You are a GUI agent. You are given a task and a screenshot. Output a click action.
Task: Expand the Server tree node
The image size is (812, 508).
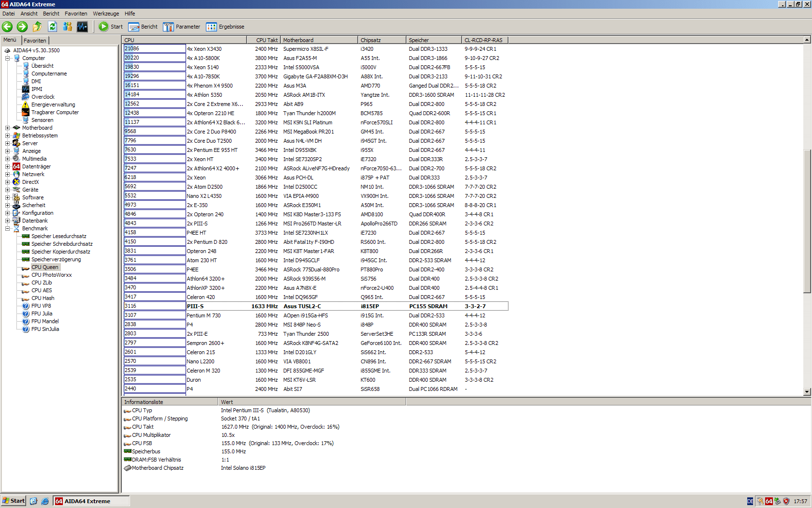point(8,143)
